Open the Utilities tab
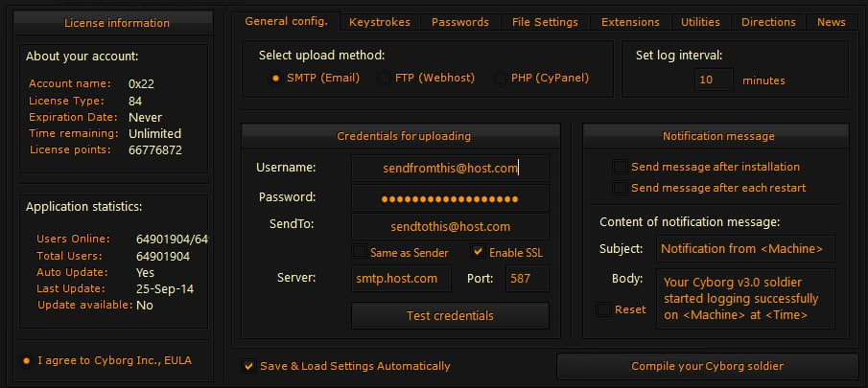Screen dimensions: 868x388 tap(700, 22)
